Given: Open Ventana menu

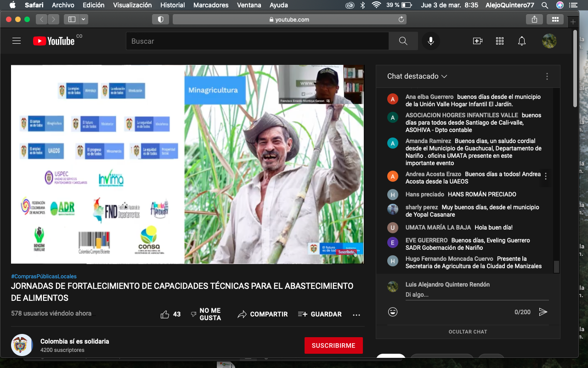Looking at the screenshot, I should (249, 5).
